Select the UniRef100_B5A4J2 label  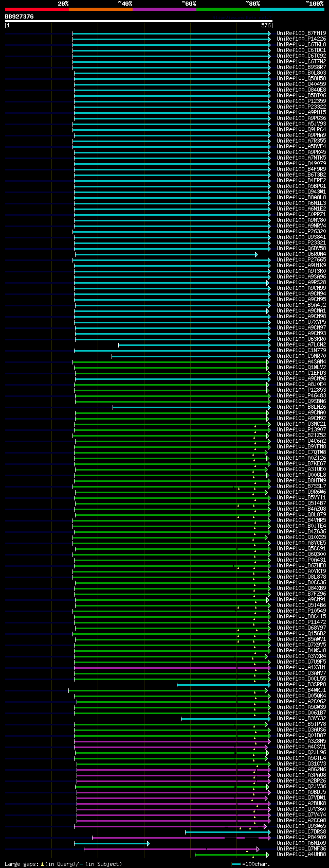(x=301, y=305)
